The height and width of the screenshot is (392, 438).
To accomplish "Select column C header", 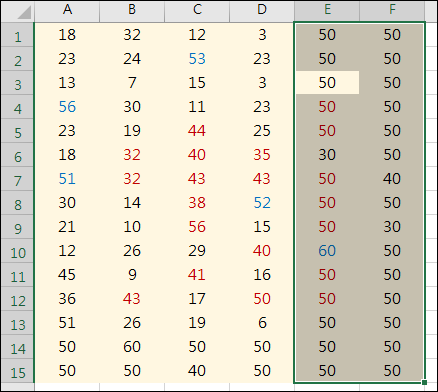I will pos(197,12).
